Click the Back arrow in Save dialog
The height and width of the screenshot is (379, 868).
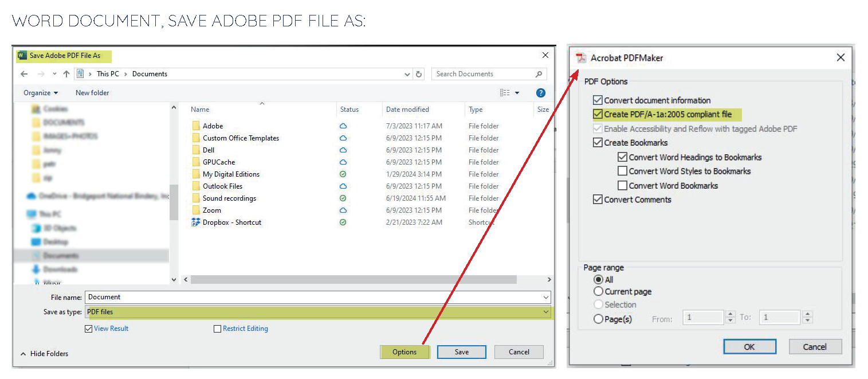[x=23, y=74]
